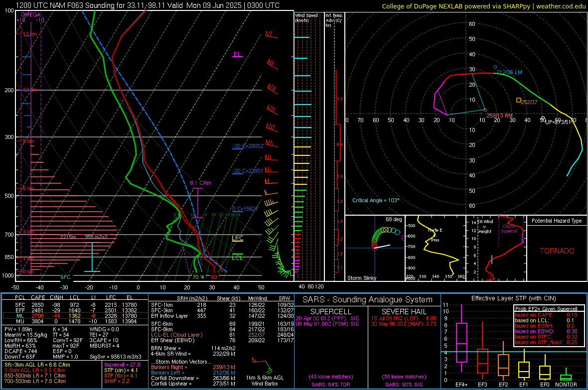This screenshot has height=390, width=588.
Task: Click the 'Critical Angle = 103°' text
Action: point(376,200)
